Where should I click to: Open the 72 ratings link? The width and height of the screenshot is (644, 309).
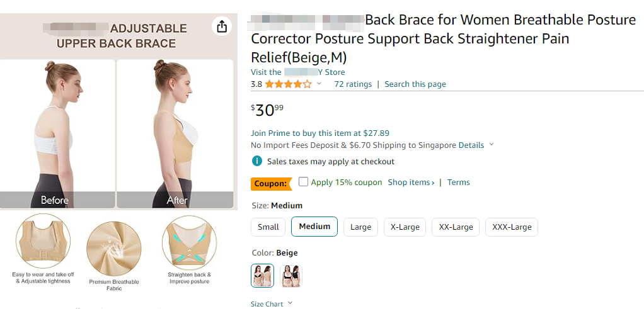click(x=353, y=84)
